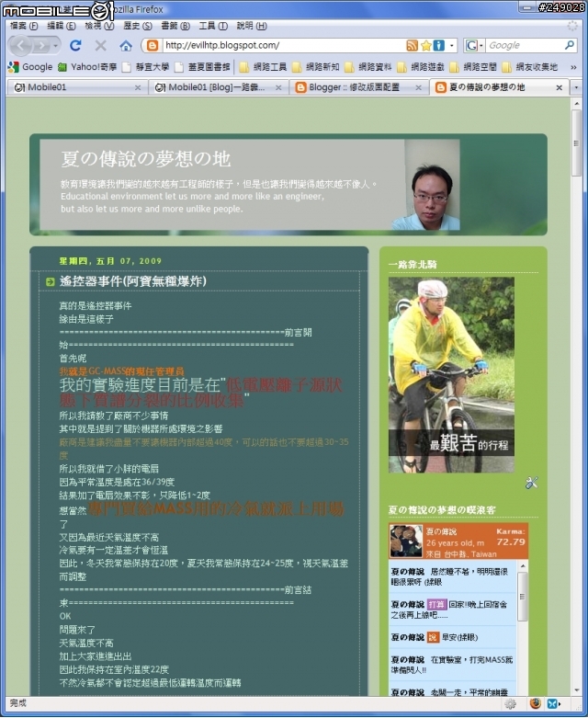Click the page scroll down arrow
588x718 pixels.
click(577, 690)
